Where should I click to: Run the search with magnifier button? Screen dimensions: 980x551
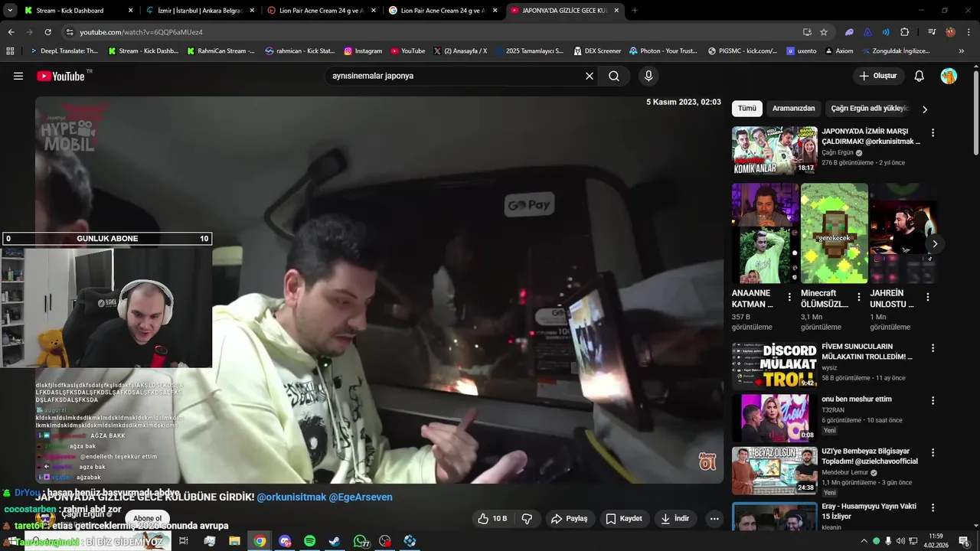614,76
